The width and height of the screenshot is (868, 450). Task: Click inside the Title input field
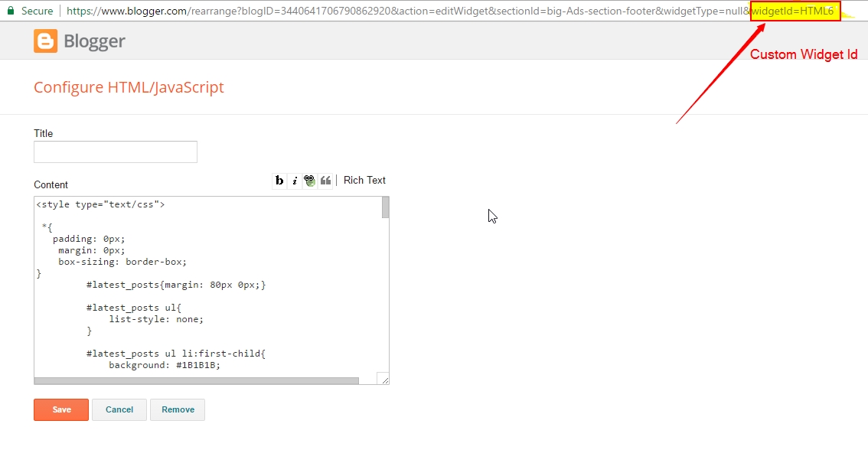point(115,152)
